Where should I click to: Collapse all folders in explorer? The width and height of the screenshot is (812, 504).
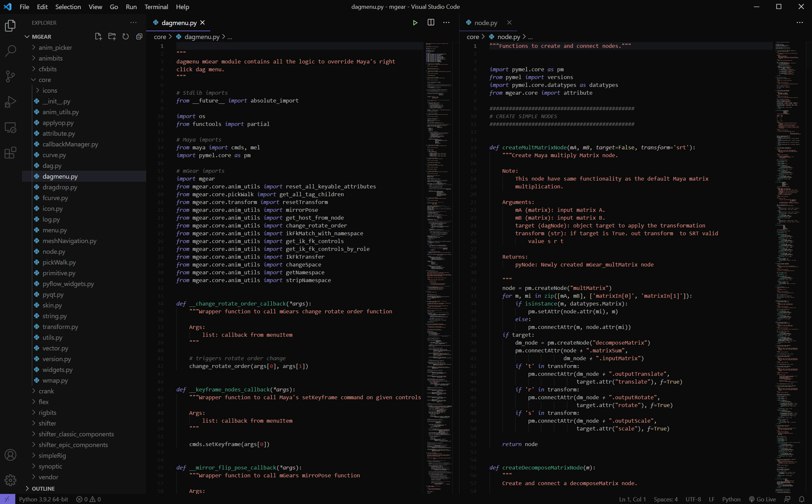[x=139, y=37]
